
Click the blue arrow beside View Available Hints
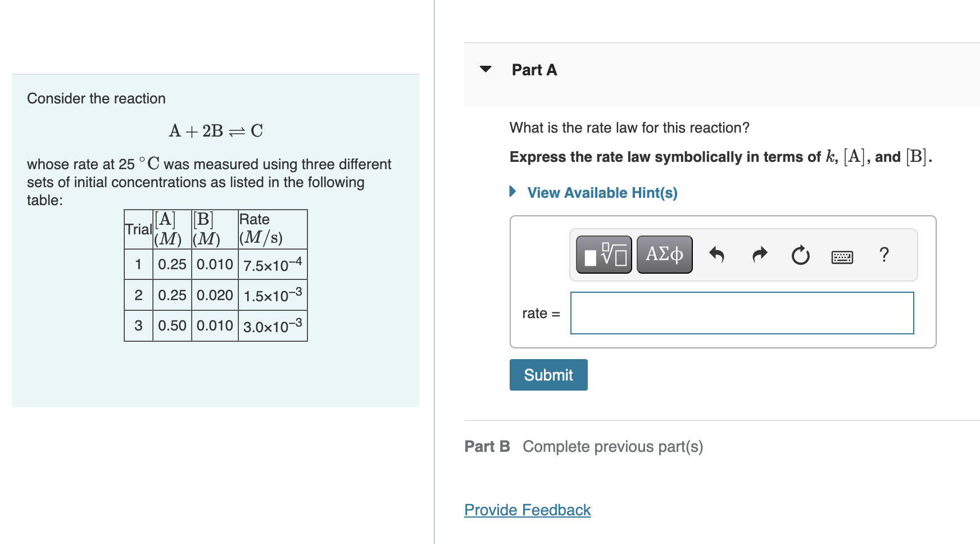click(x=512, y=192)
